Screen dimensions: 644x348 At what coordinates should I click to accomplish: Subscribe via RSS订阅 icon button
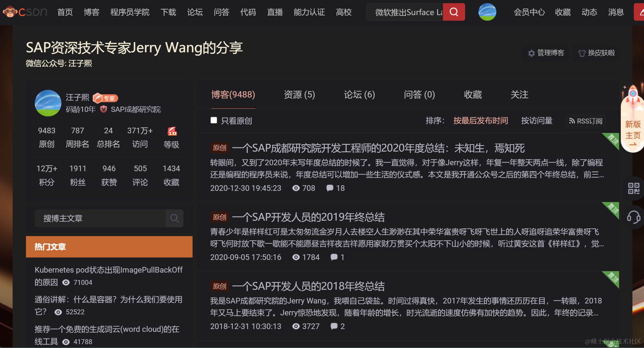pyautogui.click(x=586, y=121)
